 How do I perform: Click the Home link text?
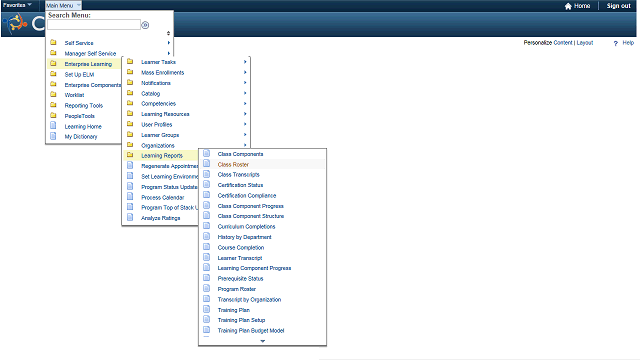pos(582,6)
